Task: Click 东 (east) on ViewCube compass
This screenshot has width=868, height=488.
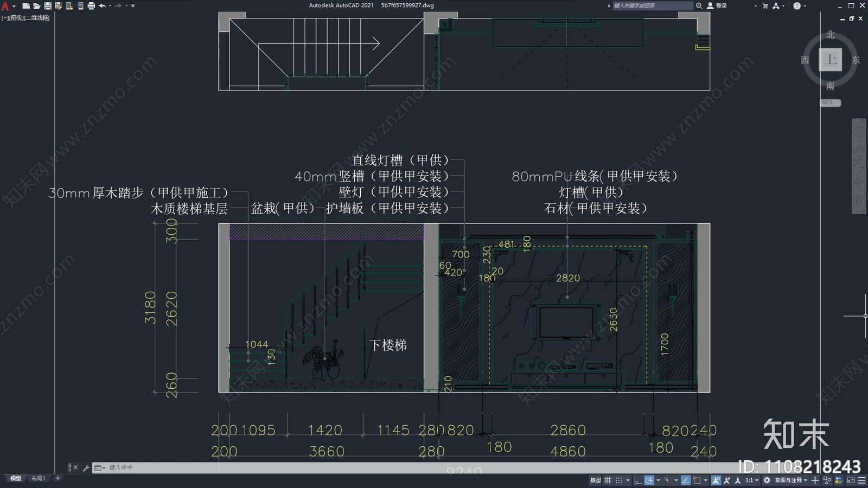Action: click(856, 60)
